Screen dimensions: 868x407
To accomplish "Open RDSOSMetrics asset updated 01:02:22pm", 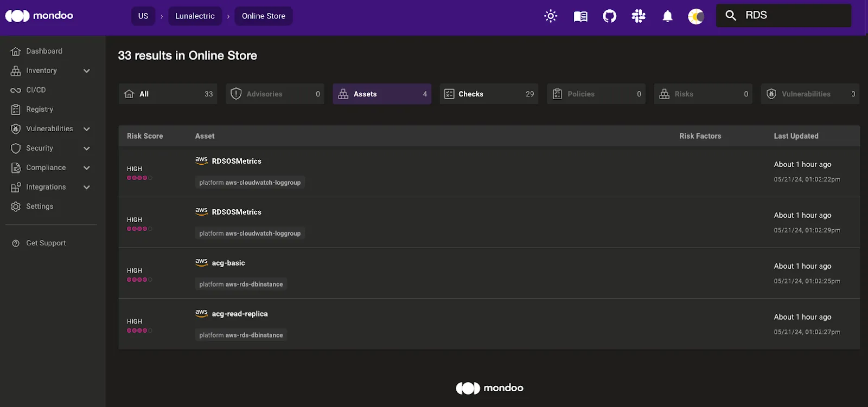I will [237, 161].
